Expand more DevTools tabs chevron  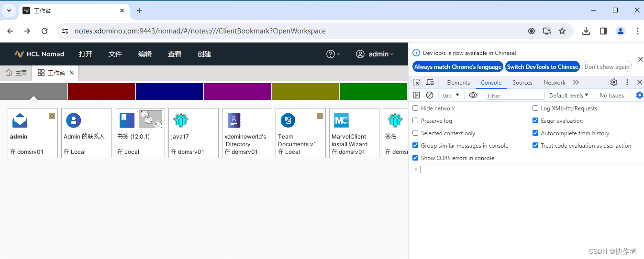click(576, 82)
